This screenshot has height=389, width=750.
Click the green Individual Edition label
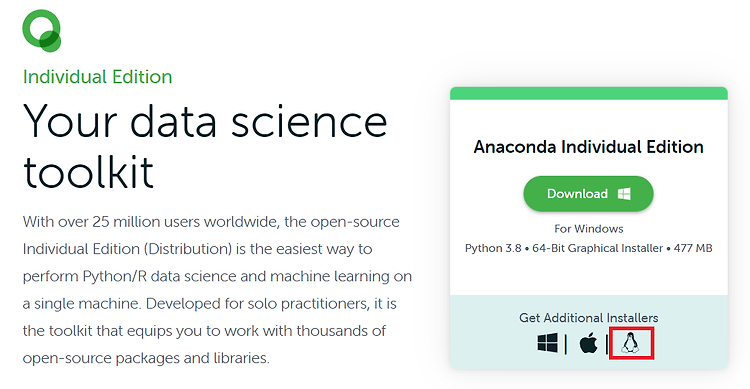pyautogui.click(x=98, y=77)
